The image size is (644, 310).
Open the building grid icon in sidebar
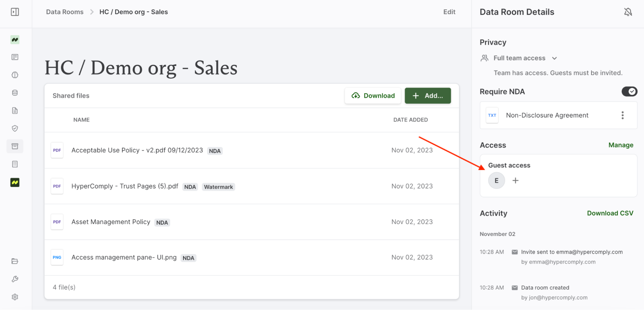coord(15,164)
